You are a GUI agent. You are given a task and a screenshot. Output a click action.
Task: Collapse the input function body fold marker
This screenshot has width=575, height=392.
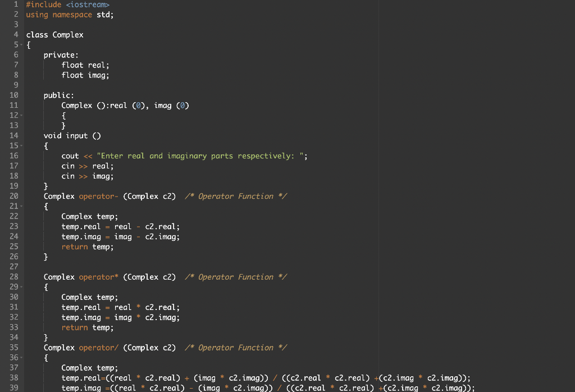(x=22, y=145)
